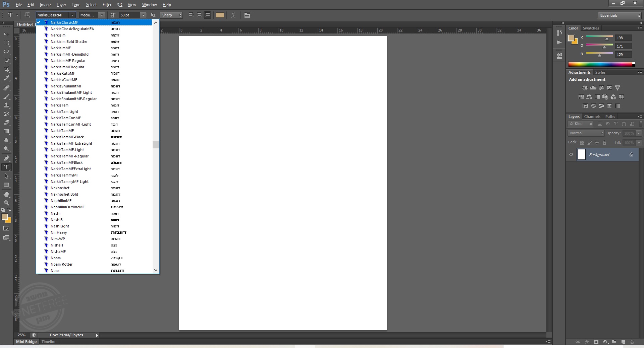Toggle Quick Mask mode
Viewport: 644px width, 348px height.
[6, 228]
